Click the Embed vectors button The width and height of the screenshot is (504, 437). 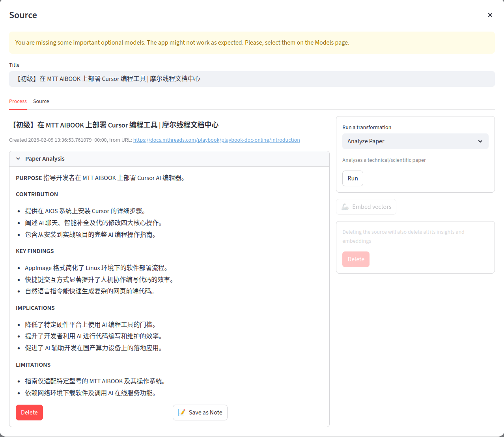(x=366, y=207)
